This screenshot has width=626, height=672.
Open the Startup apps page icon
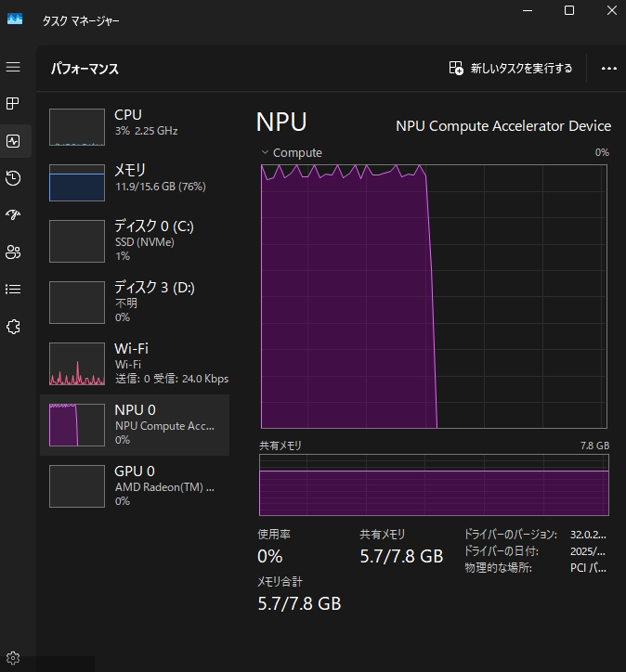[x=13, y=214]
